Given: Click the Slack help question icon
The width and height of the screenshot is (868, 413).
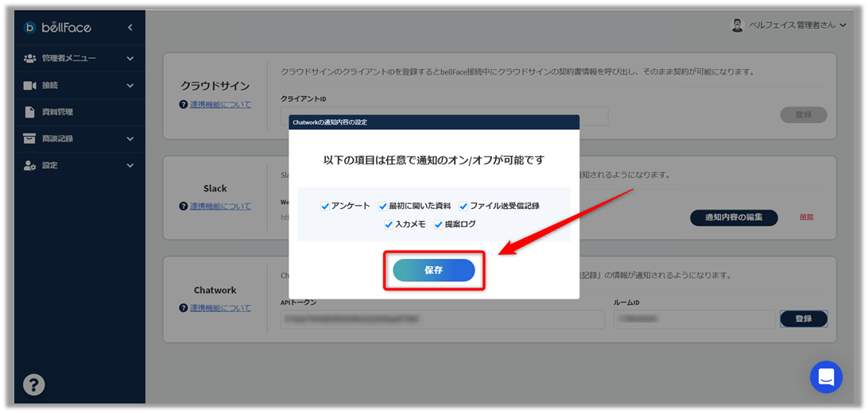Looking at the screenshot, I should pos(184,206).
